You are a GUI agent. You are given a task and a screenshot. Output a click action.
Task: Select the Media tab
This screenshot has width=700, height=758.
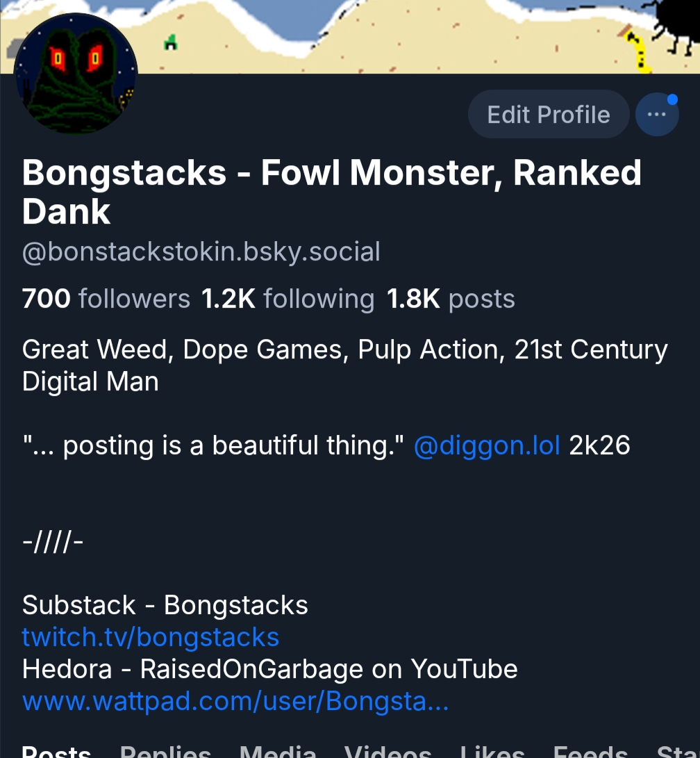pos(278,752)
